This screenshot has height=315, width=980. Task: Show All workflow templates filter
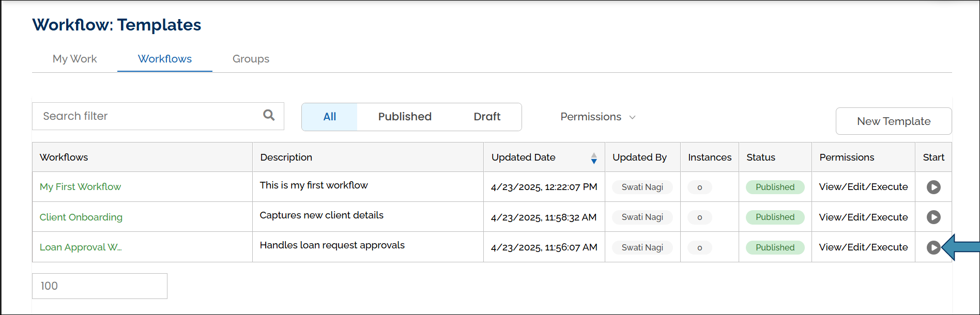[329, 117]
